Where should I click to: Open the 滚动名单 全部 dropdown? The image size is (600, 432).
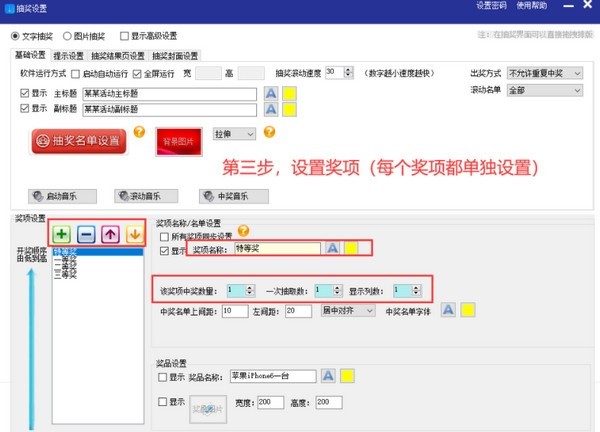(545, 90)
